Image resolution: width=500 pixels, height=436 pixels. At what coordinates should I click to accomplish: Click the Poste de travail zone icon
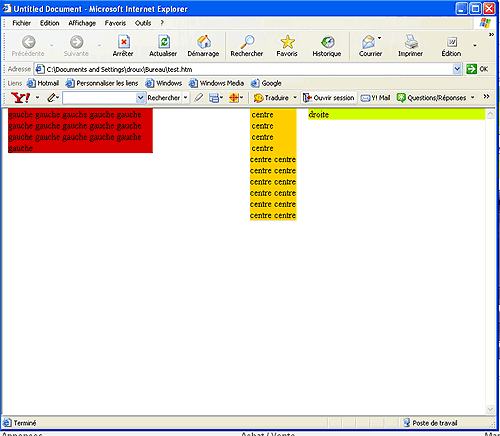407,423
